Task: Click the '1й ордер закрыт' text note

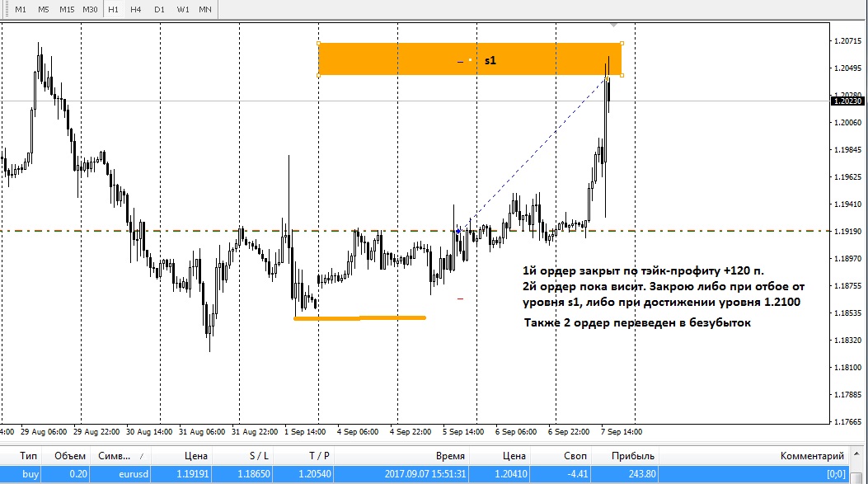Action: tap(643, 270)
